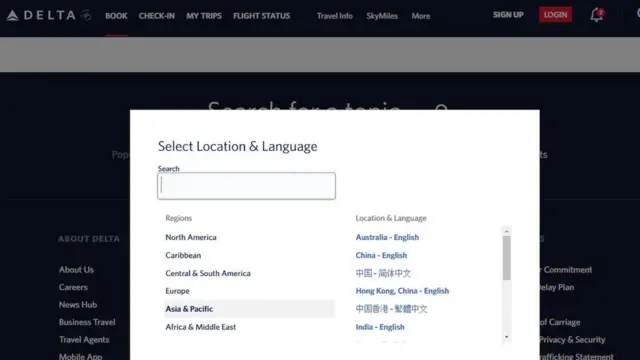The image size is (640, 360).
Task: Click the language list scroll down arrow
Action: point(507,337)
